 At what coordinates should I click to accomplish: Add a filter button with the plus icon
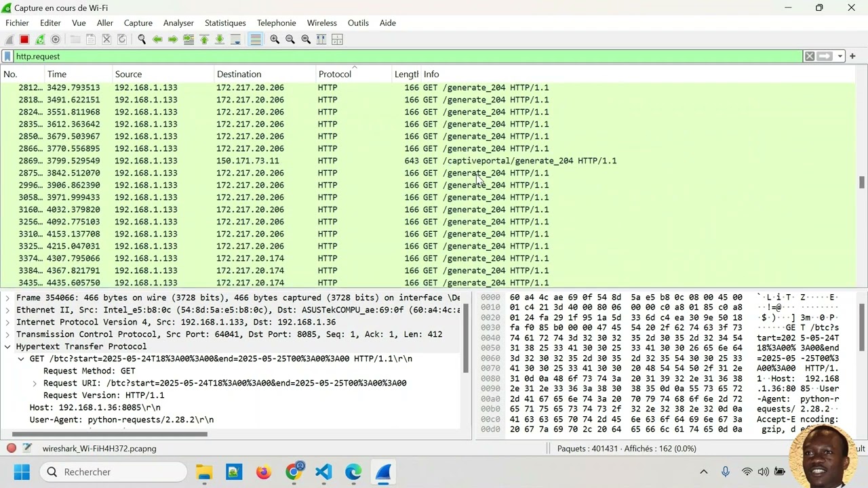pos(852,56)
